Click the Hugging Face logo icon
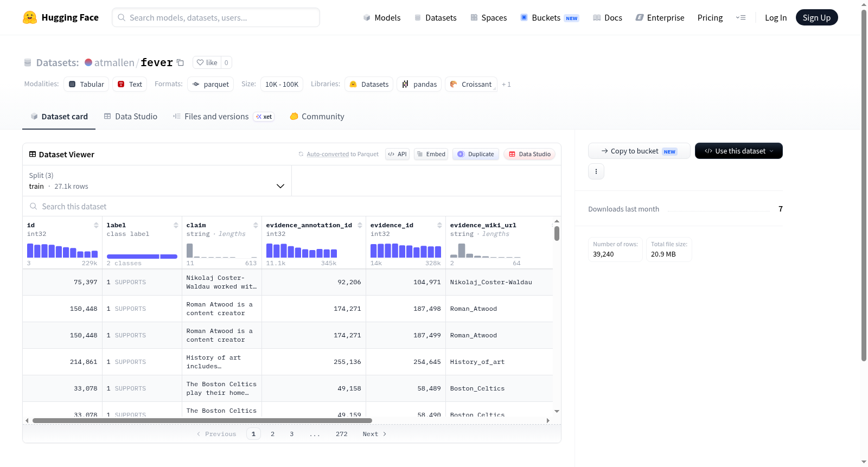Screen dimensions: 868x467 (30, 17)
